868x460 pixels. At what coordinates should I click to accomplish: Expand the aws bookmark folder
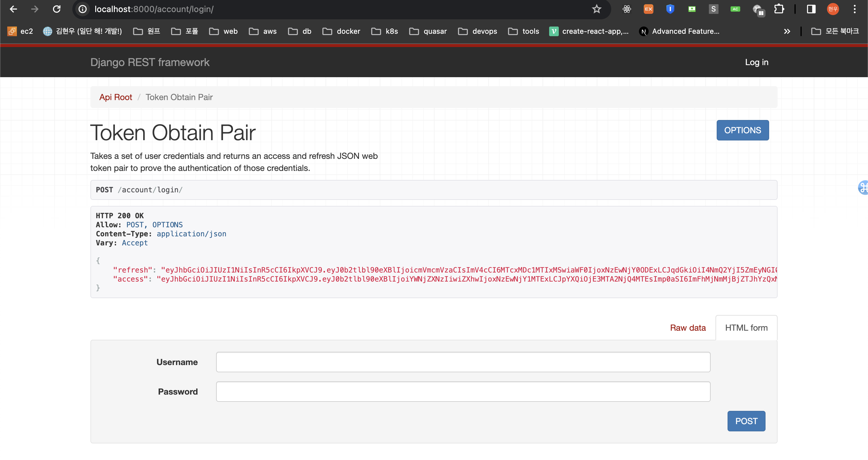tap(263, 31)
